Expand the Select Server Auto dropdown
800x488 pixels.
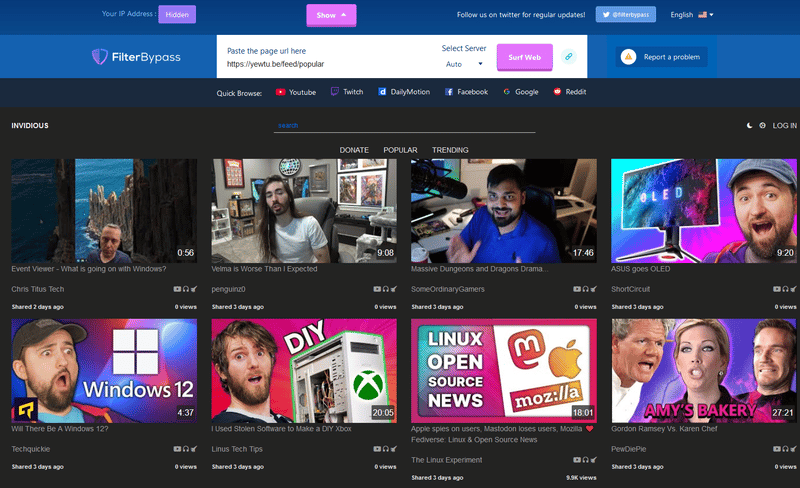pyautogui.click(x=464, y=64)
